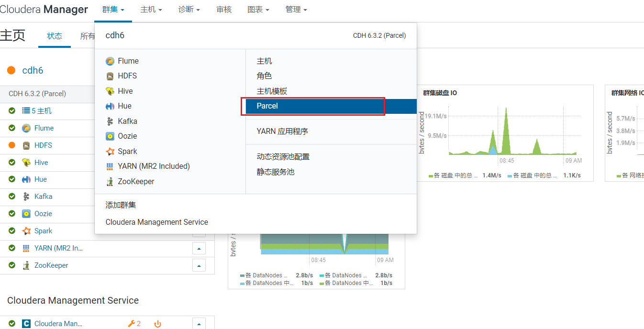Click the orange health status dot beside HDFS

(12, 145)
